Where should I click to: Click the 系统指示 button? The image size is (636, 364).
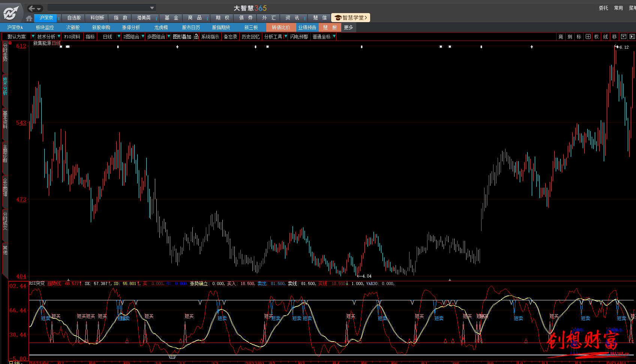pos(210,37)
